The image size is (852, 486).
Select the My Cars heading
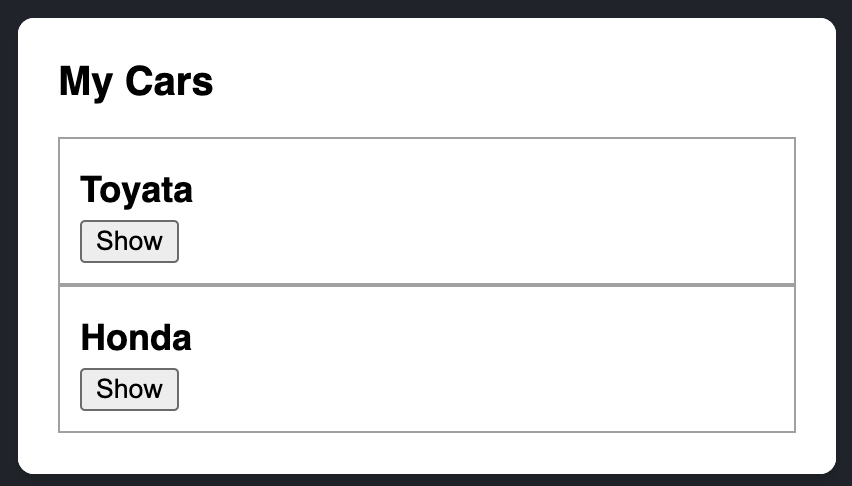(x=136, y=82)
